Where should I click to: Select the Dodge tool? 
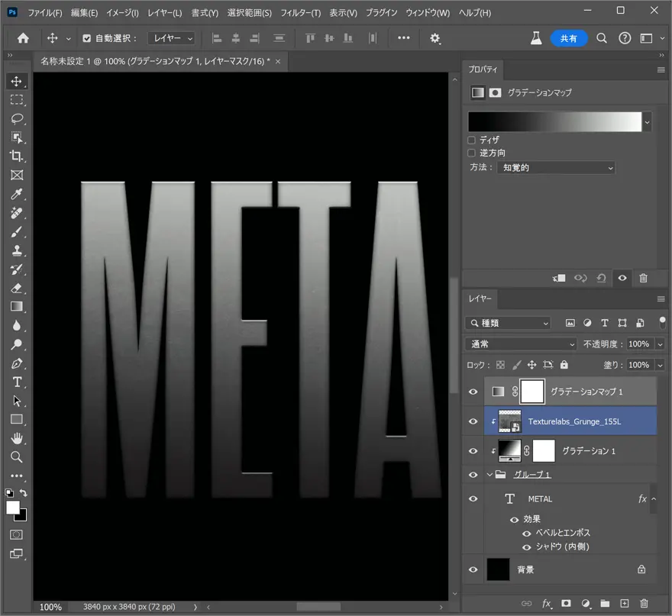(16, 344)
